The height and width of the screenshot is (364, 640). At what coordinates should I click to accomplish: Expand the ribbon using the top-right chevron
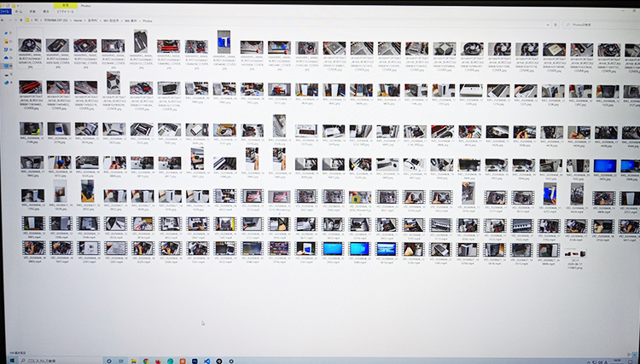tap(634, 9)
